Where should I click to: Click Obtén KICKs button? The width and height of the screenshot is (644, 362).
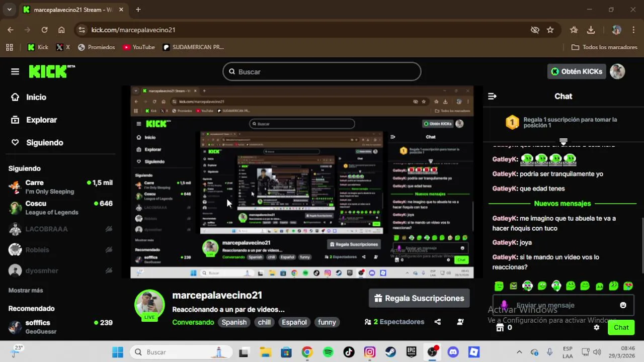point(577,71)
